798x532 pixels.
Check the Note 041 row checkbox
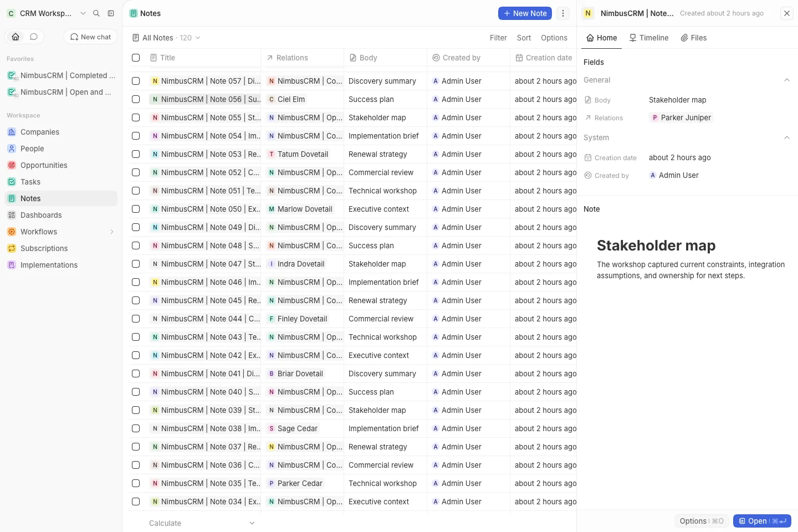[x=136, y=374]
